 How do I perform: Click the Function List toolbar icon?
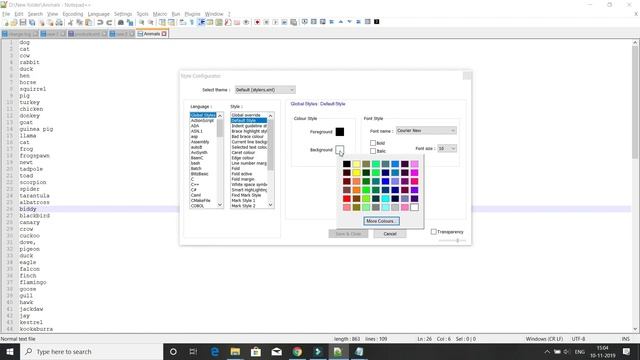(x=228, y=22)
